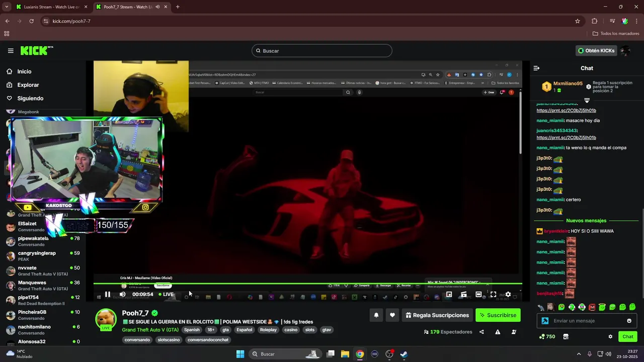The width and height of the screenshot is (644, 362).
Task: Show hidden system tray icons
Action: [579, 354]
